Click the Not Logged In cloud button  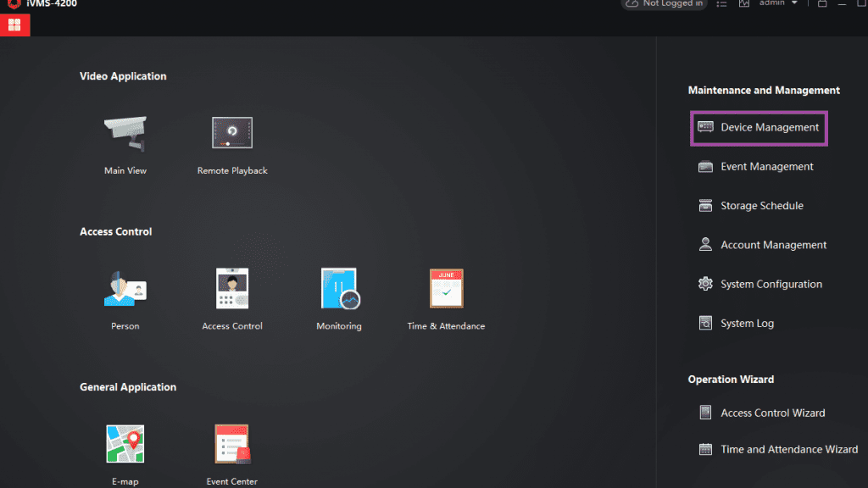(664, 4)
